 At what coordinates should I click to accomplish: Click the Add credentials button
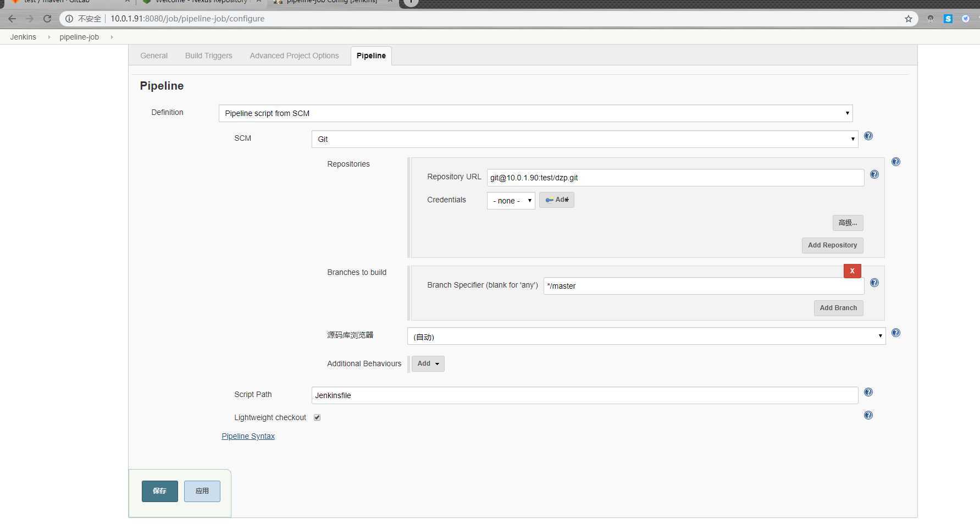click(557, 200)
